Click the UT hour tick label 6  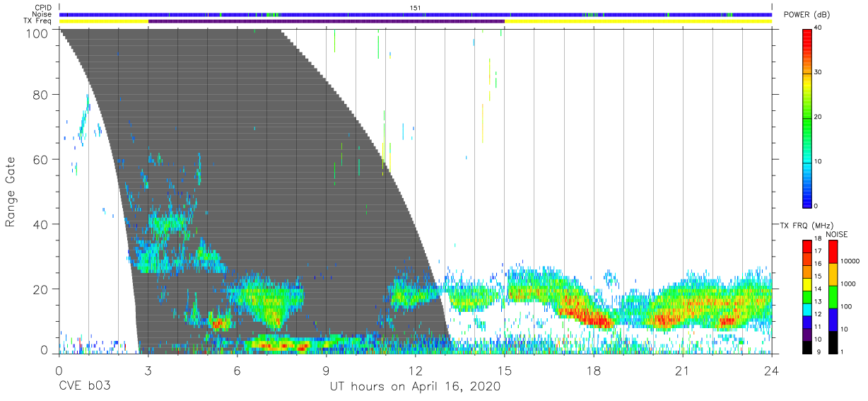237,371
